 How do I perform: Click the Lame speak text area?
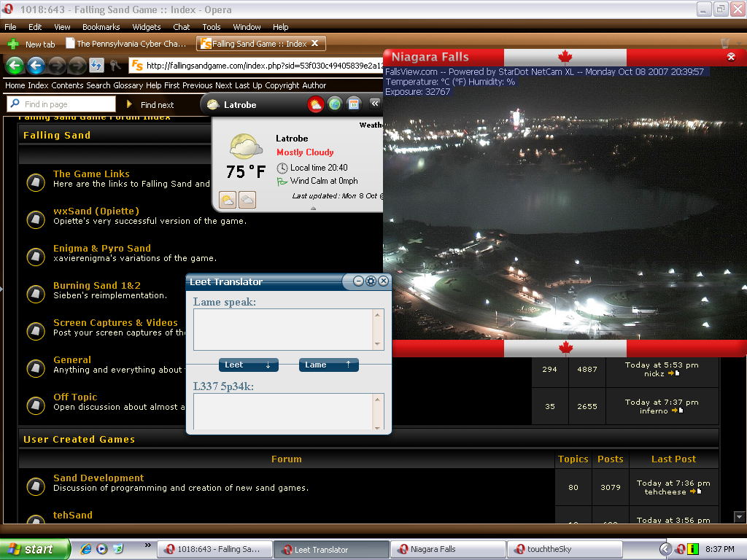tap(283, 330)
